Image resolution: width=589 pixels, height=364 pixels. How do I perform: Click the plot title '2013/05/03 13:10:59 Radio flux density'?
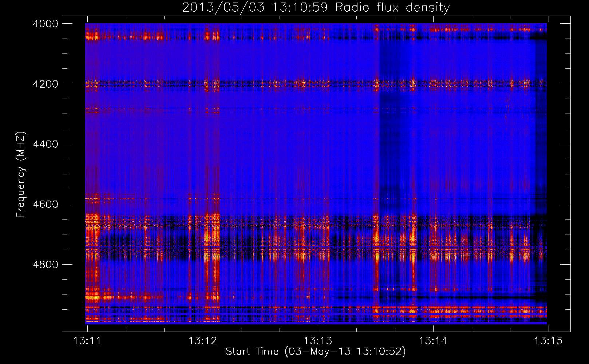pos(316,8)
